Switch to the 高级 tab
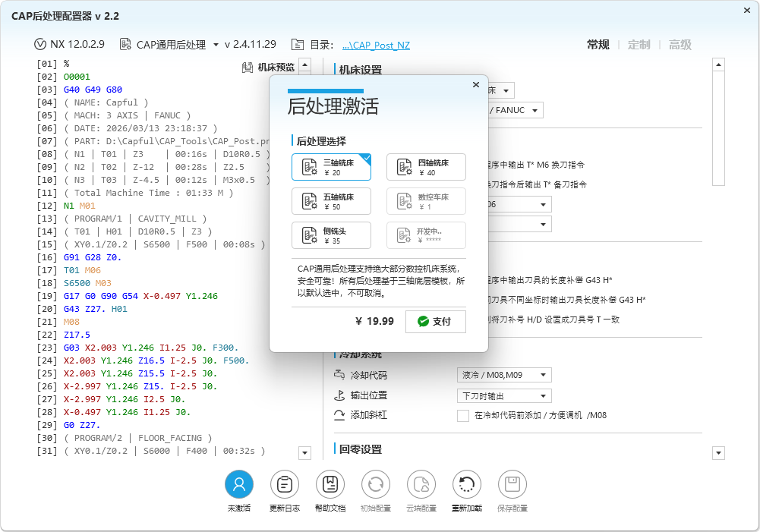The height and width of the screenshot is (532, 760). click(x=680, y=44)
